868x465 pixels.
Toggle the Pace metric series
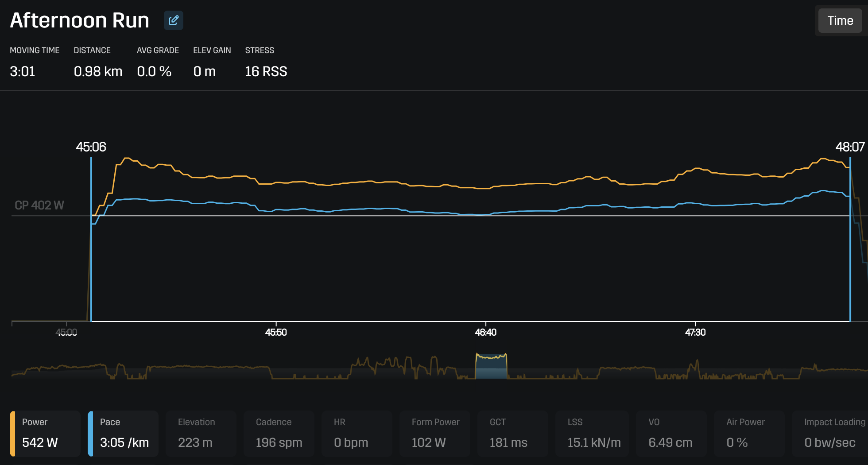[123, 433]
